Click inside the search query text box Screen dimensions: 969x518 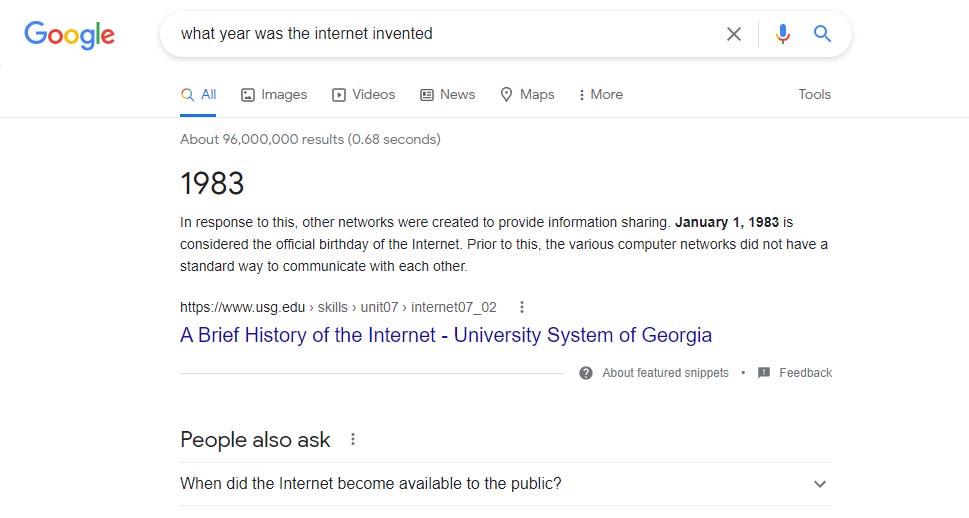click(x=440, y=34)
